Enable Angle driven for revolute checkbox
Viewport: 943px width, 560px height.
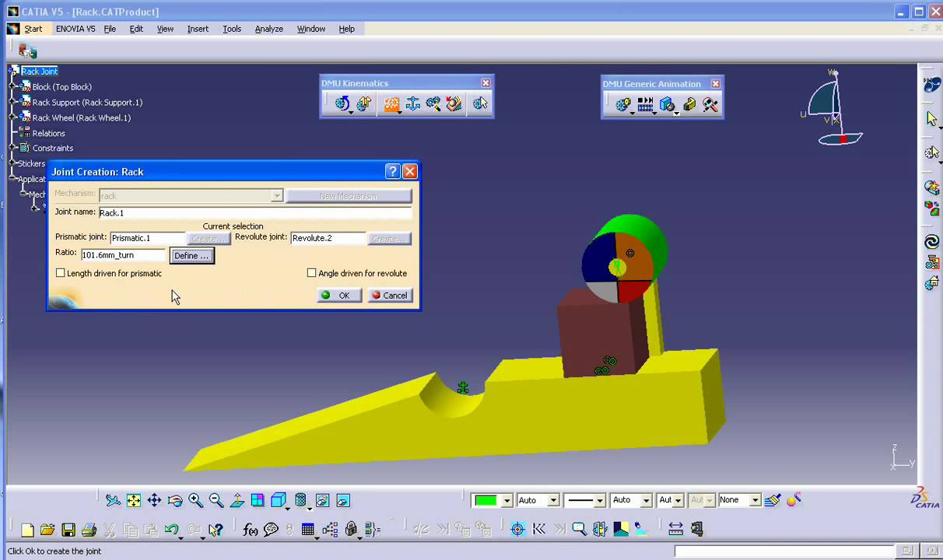(x=312, y=273)
